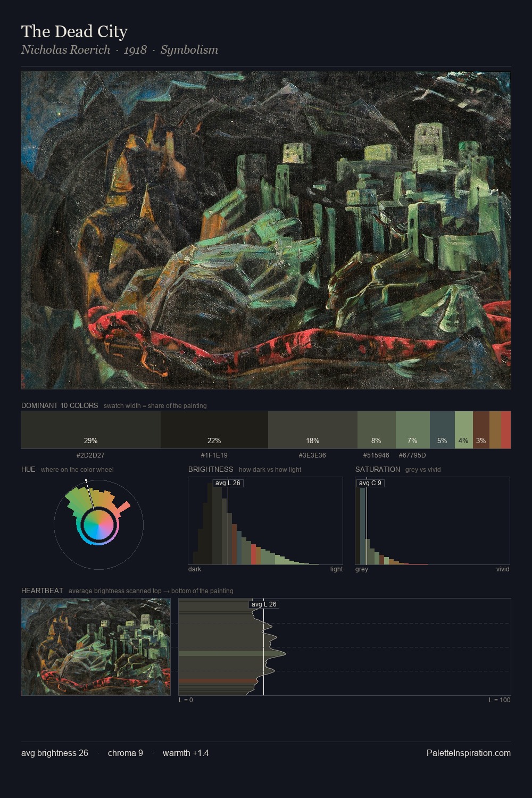This screenshot has width=532, height=798.
Task: Click the small painting thumbnail in Heartbeat section
Action: [96, 647]
